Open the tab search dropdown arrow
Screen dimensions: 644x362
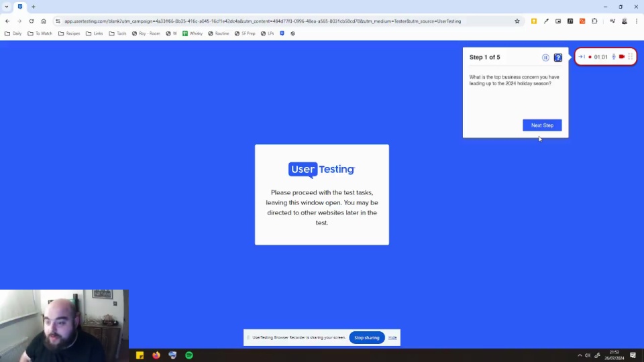click(x=7, y=7)
